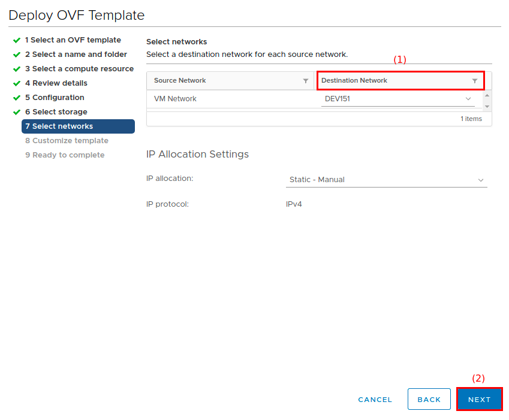Expand the IP allocation Static - Manual dropdown

[386, 180]
